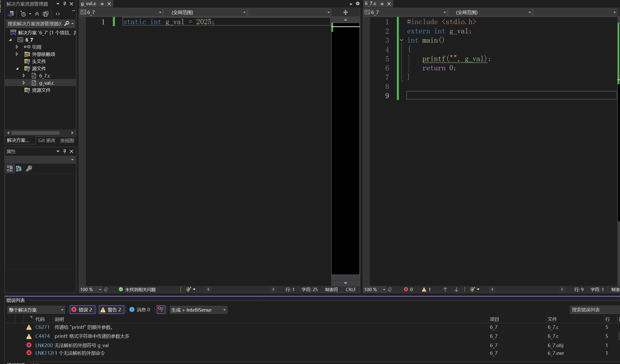Open error code link C6271
Screen dimensions: 620x364
tap(42, 327)
